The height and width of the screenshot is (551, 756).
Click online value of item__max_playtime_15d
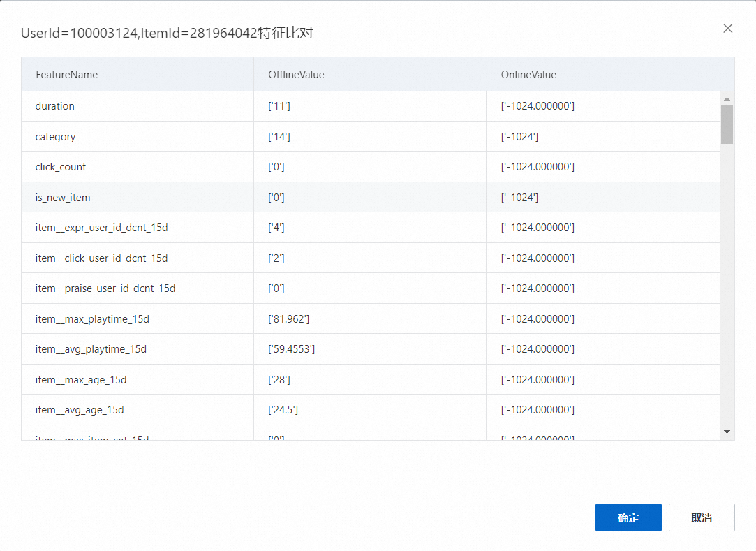pyautogui.click(x=538, y=319)
